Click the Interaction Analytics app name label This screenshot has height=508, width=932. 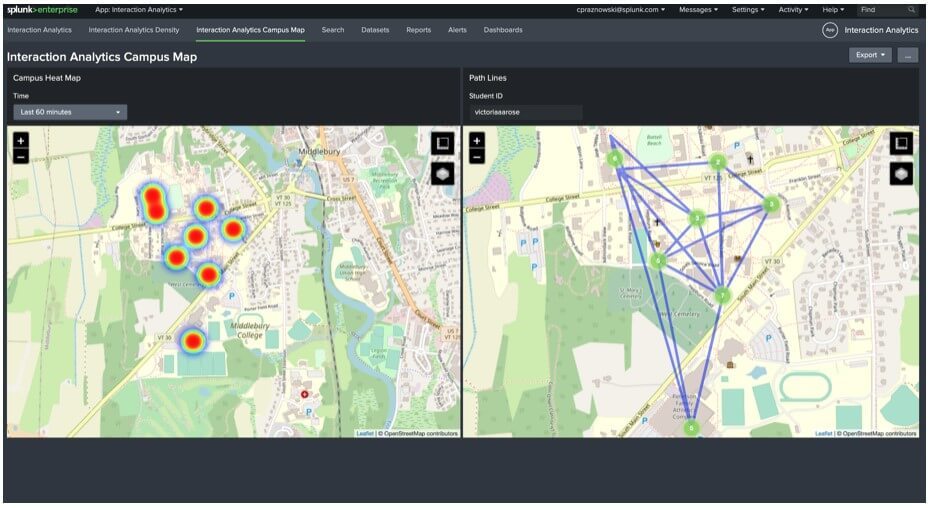881,30
